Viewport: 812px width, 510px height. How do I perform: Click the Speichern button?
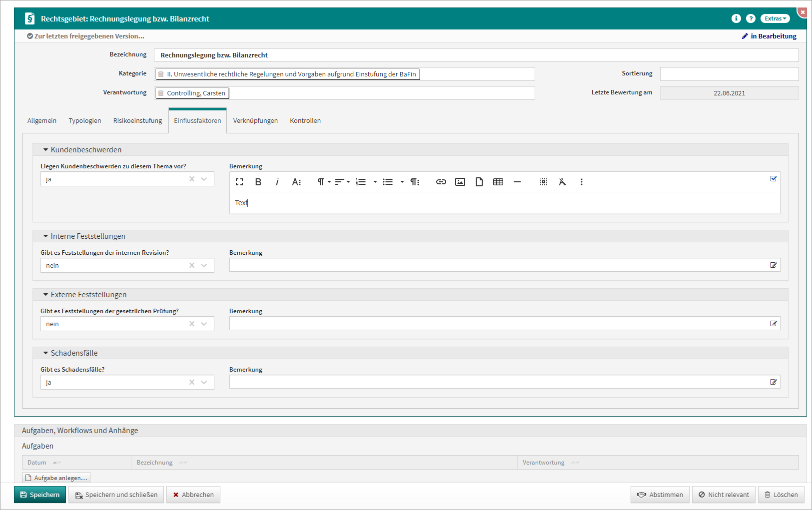(40, 495)
